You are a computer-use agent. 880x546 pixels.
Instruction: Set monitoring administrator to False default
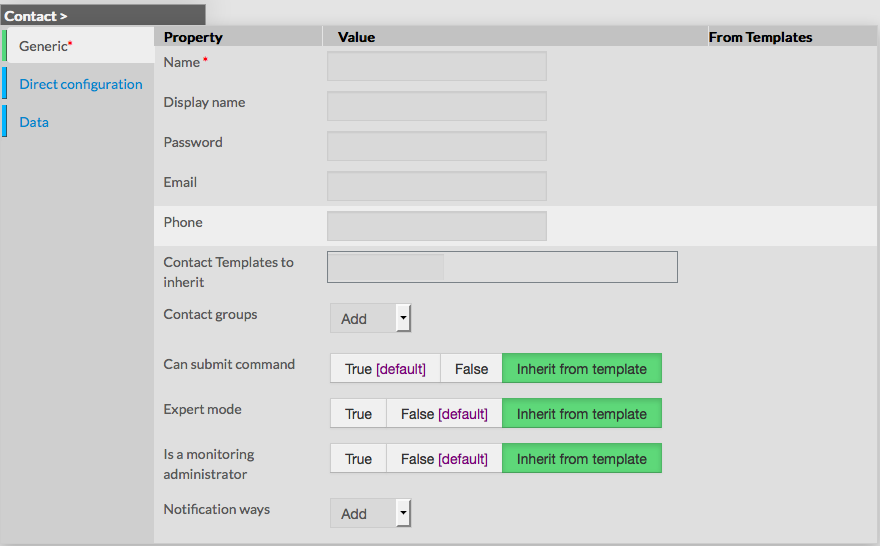coord(444,459)
